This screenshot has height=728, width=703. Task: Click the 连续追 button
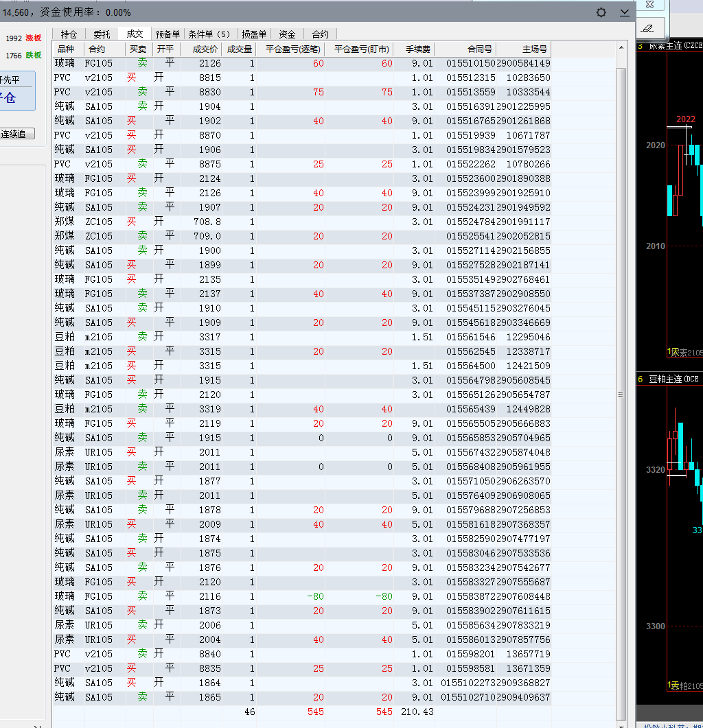tap(16, 134)
